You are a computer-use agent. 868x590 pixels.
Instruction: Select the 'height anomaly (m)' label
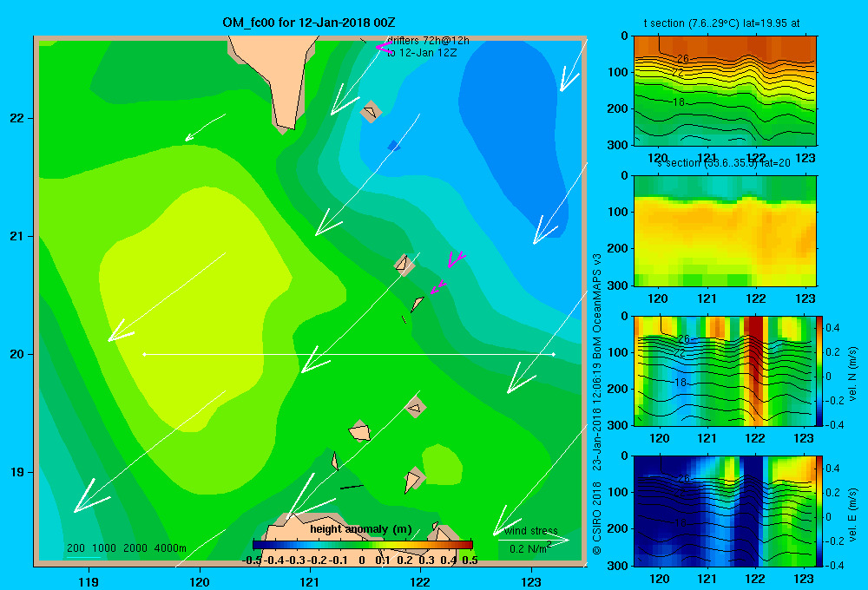(361, 529)
